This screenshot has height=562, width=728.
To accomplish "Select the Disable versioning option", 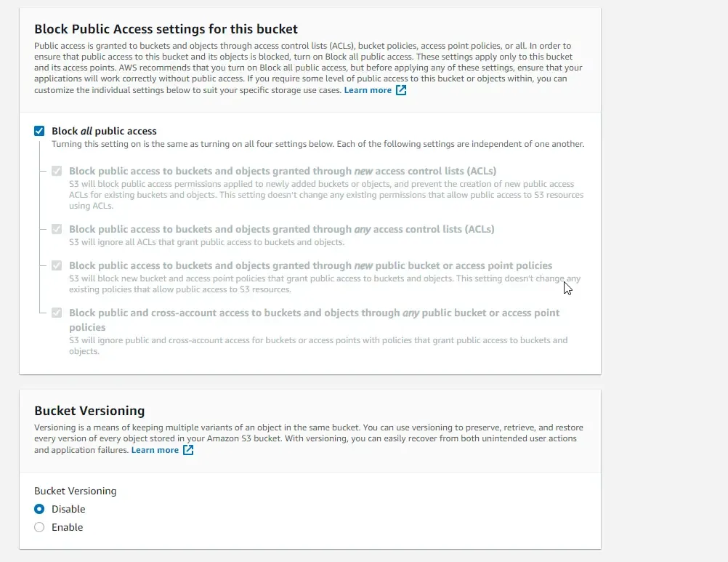I will point(39,509).
